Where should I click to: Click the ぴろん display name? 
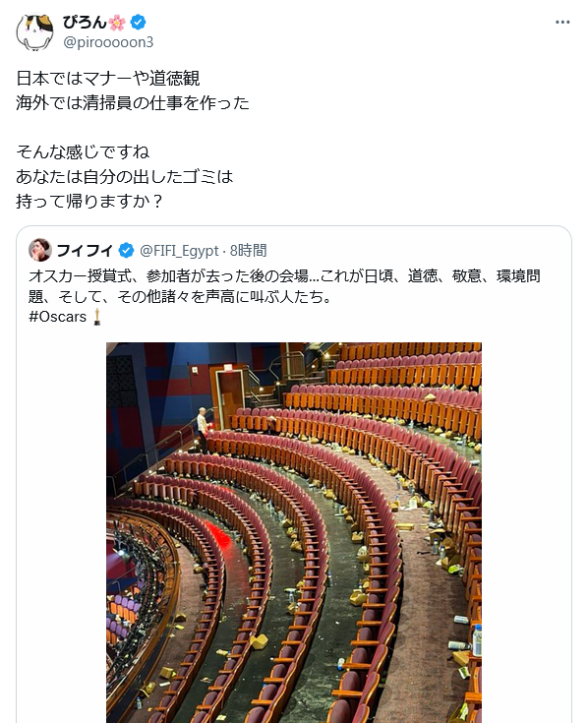[x=85, y=22]
